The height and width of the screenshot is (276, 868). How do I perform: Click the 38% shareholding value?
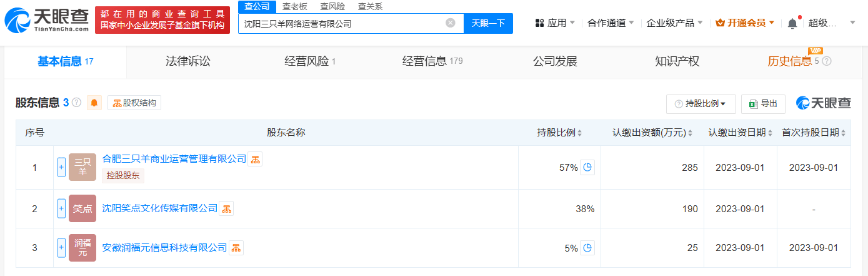(x=585, y=209)
